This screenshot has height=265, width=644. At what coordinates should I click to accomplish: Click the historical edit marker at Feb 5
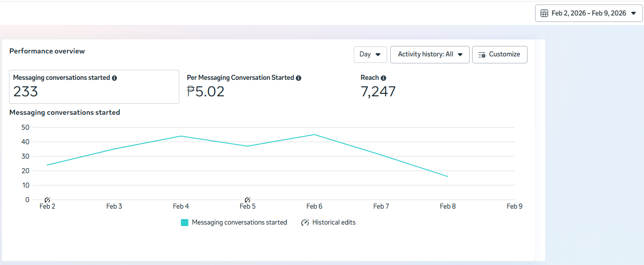click(x=247, y=200)
